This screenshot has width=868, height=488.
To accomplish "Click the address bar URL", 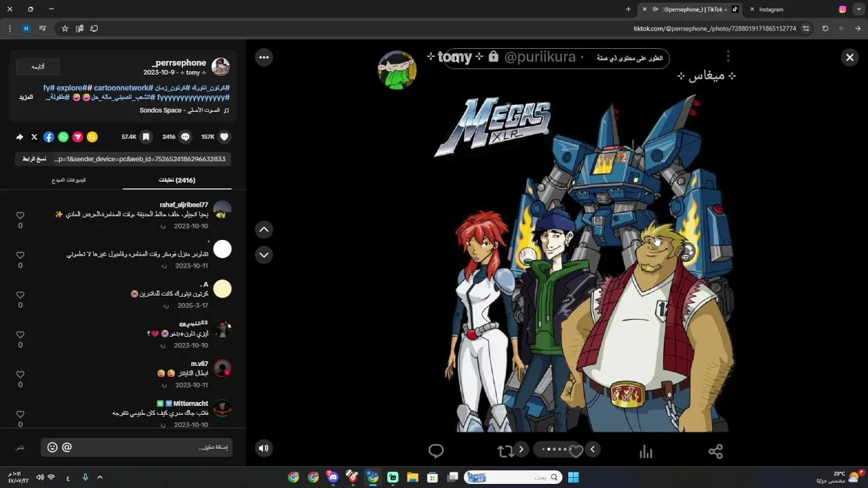I will (715, 28).
